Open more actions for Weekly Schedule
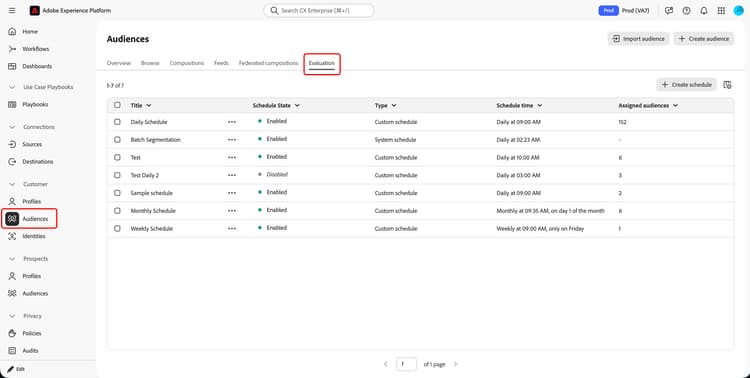Viewport: 750px width, 378px height. click(x=232, y=228)
